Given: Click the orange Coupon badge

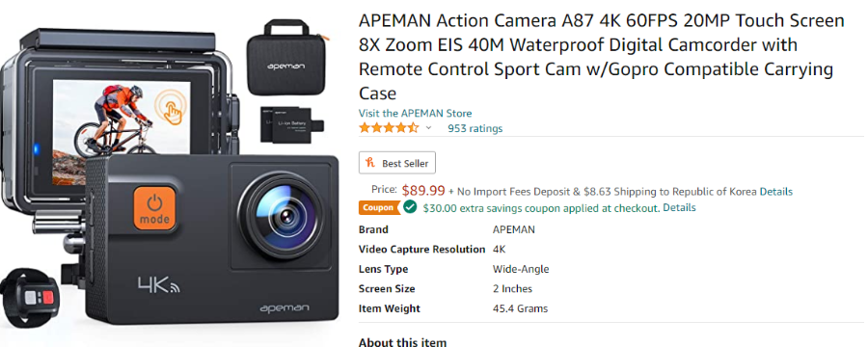Looking at the screenshot, I should point(379,208).
